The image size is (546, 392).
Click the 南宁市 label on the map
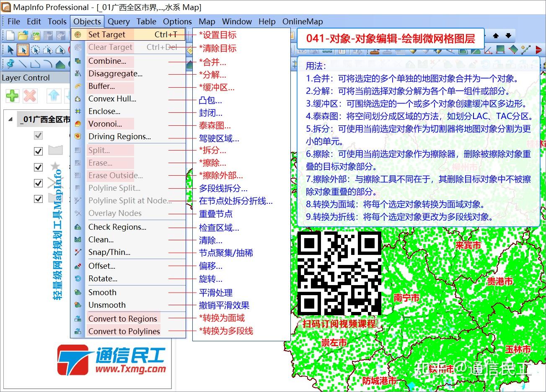(x=406, y=298)
